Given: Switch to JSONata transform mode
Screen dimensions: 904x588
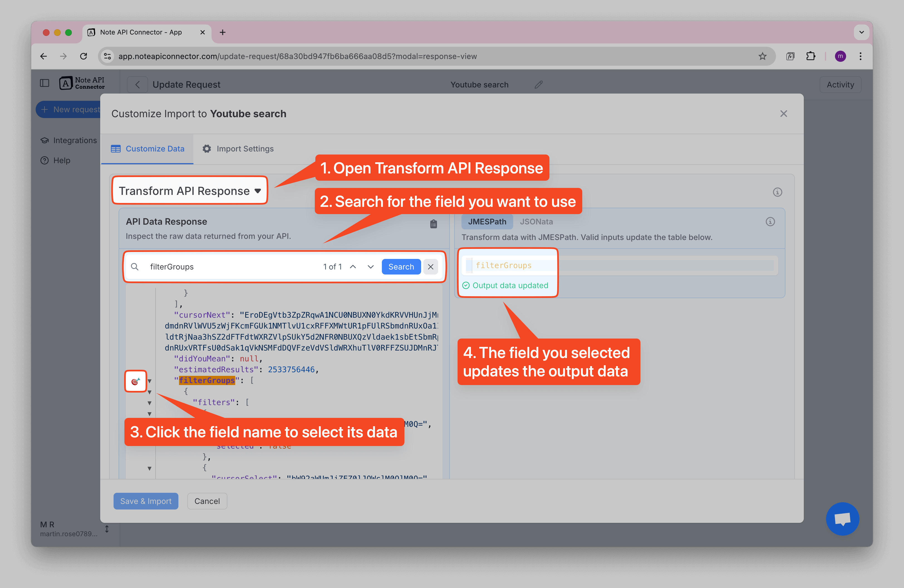Looking at the screenshot, I should coord(536,221).
